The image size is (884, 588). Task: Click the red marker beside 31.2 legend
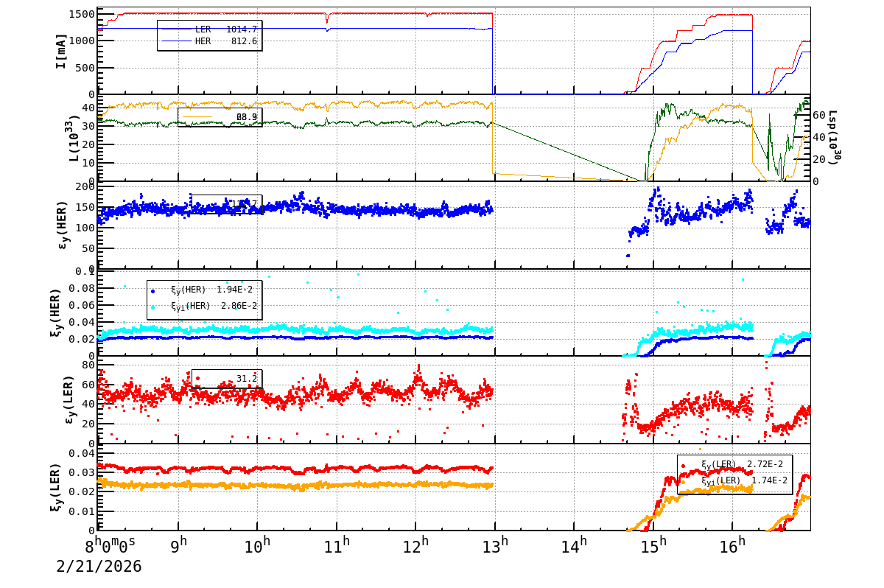(x=197, y=379)
